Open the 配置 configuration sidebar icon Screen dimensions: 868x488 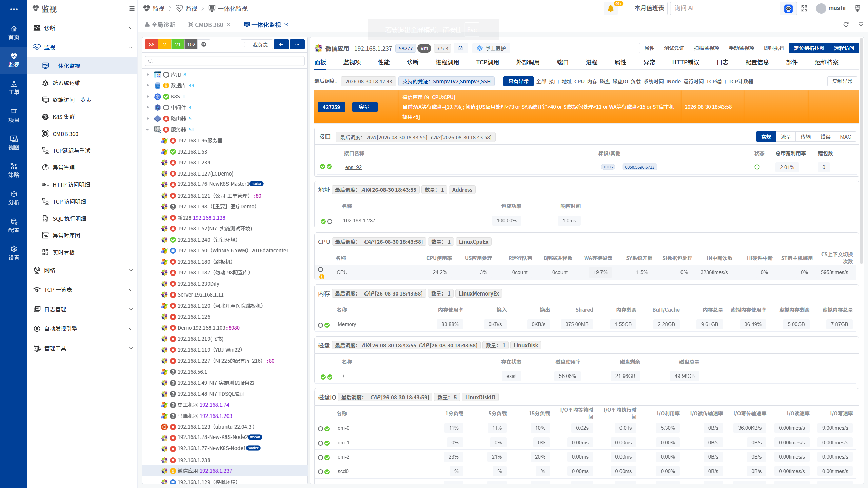point(14,226)
